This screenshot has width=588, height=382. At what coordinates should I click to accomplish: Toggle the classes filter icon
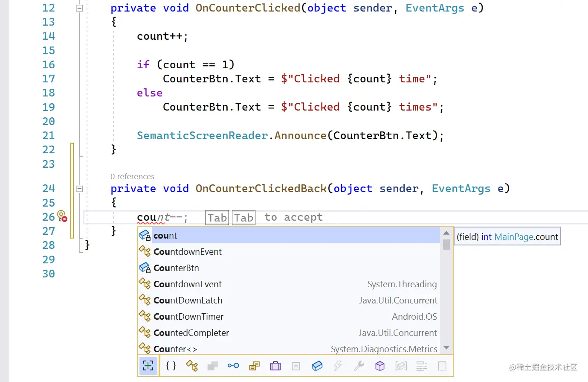[192, 366]
